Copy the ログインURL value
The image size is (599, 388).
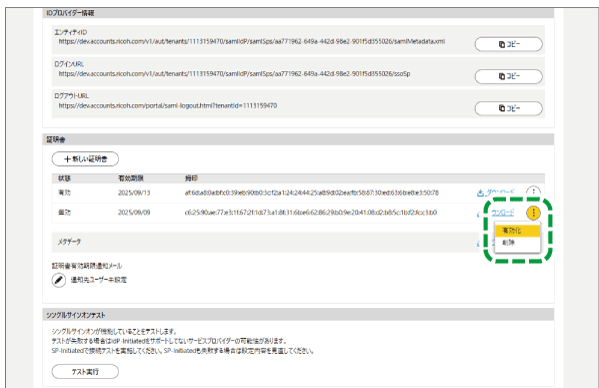[508, 76]
